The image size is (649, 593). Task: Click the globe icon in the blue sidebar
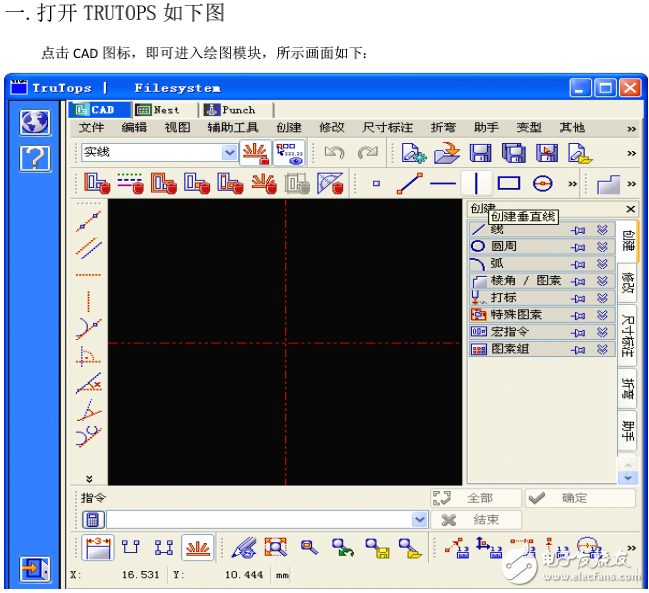point(35,122)
